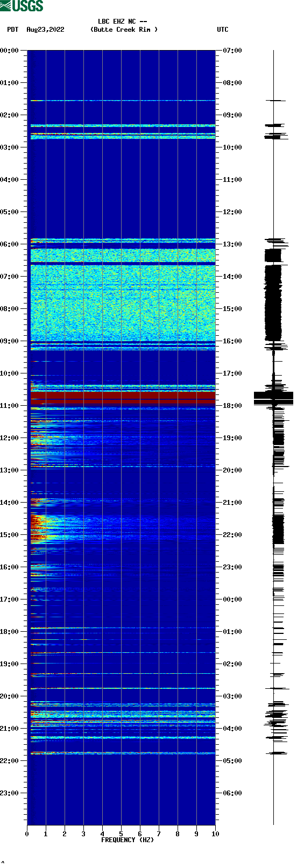Click the low-frequency red burst near 22:00 UTC
The height and width of the screenshot is (868, 297).
click(x=40, y=527)
